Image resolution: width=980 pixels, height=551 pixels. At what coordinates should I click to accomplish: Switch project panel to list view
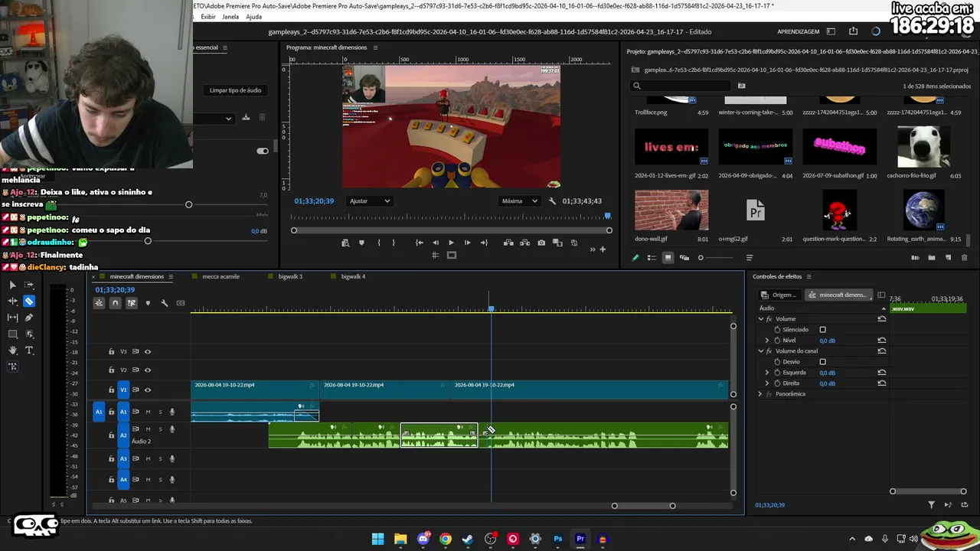click(652, 258)
